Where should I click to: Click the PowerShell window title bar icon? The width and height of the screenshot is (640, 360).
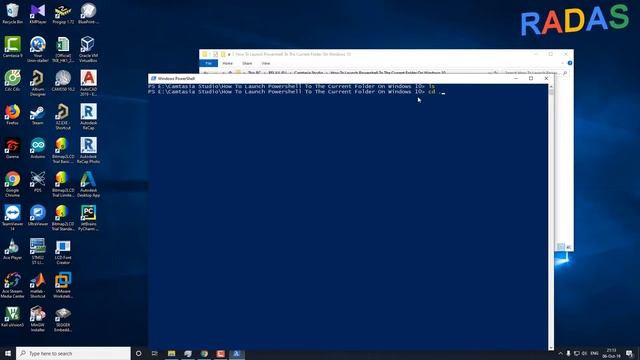tap(153, 78)
